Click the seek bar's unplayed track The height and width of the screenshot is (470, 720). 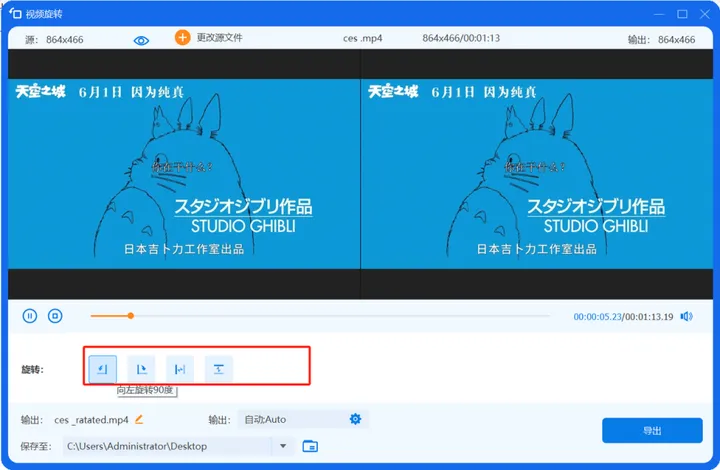click(x=341, y=316)
